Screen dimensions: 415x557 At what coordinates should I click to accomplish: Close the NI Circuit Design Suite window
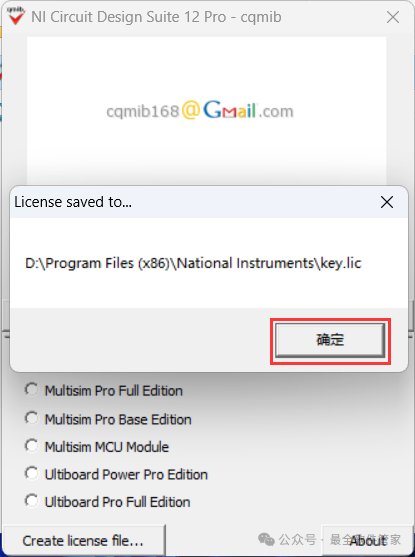click(x=393, y=17)
